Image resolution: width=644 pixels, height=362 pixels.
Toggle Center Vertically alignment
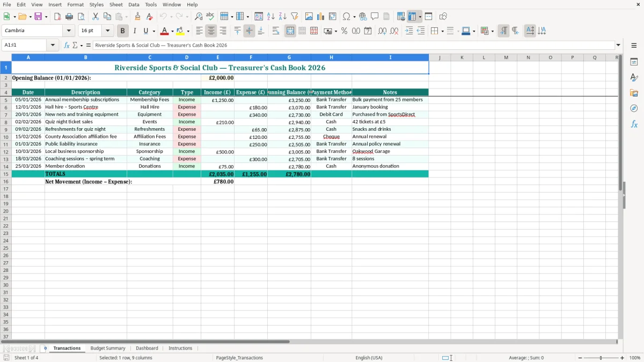coord(249,31)
